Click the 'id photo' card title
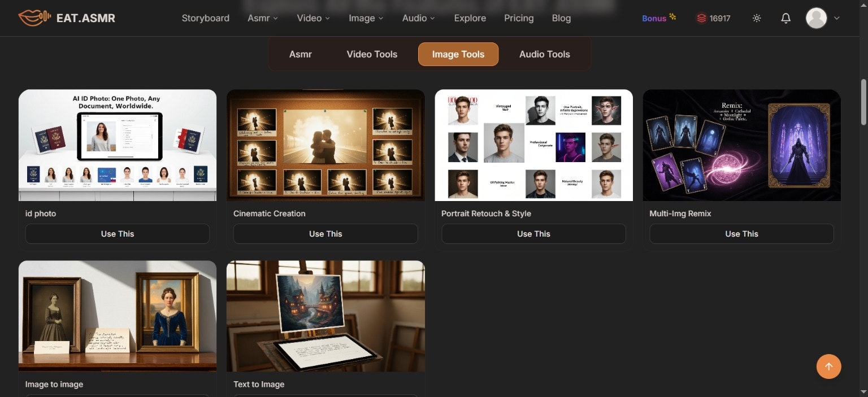This screenshot has width=868, height=397. pos(41,213)
